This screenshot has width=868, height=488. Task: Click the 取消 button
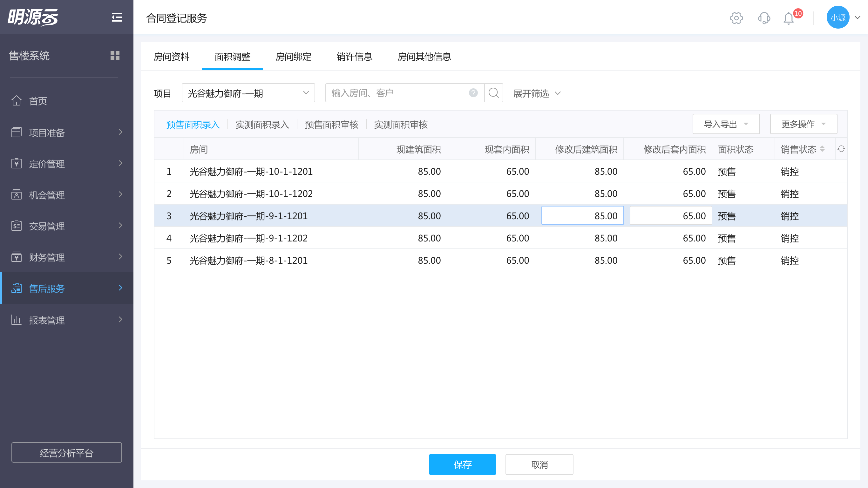tap(539, 464)
